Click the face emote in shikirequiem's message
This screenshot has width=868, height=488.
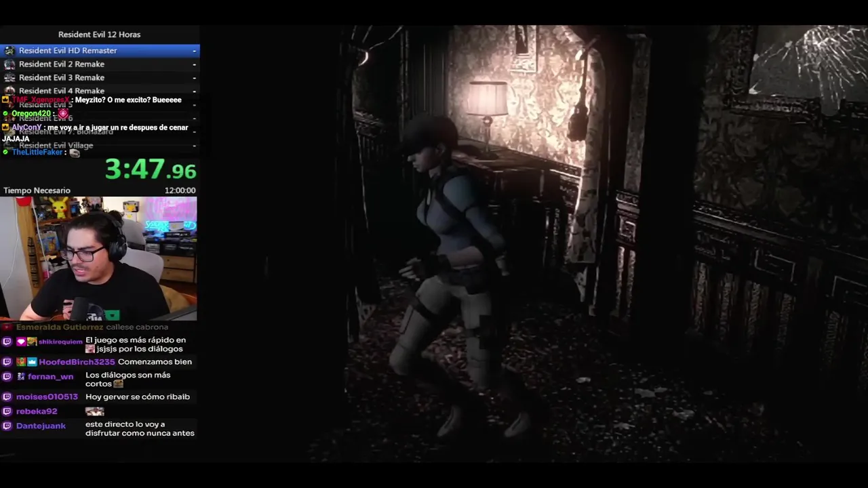point(90,348)
